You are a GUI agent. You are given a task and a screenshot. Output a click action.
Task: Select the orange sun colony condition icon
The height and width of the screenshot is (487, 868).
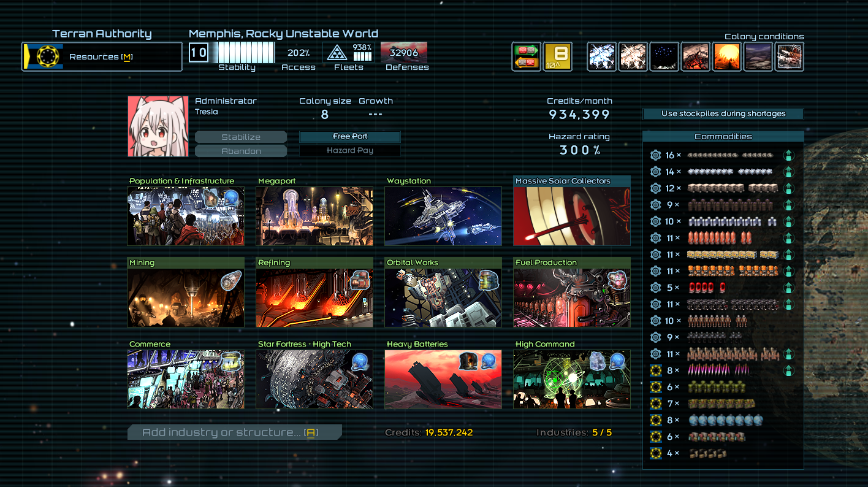pyautogui.click(x=727, y=57)
